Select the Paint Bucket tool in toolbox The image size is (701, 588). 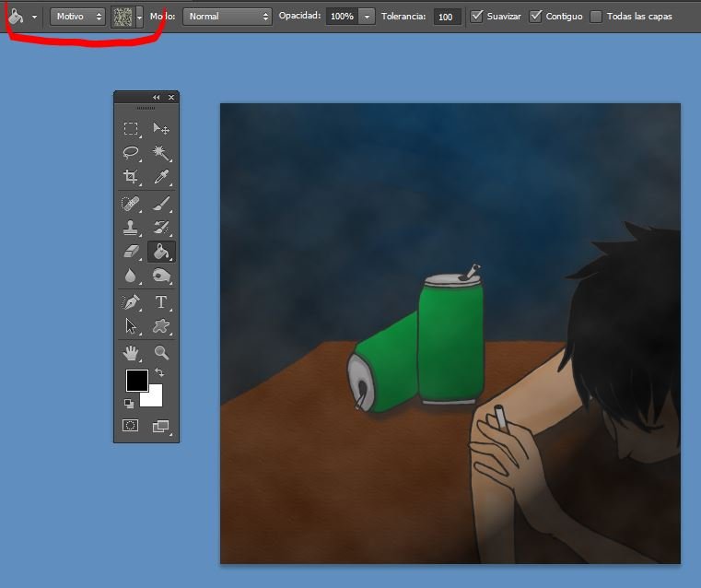161,252
